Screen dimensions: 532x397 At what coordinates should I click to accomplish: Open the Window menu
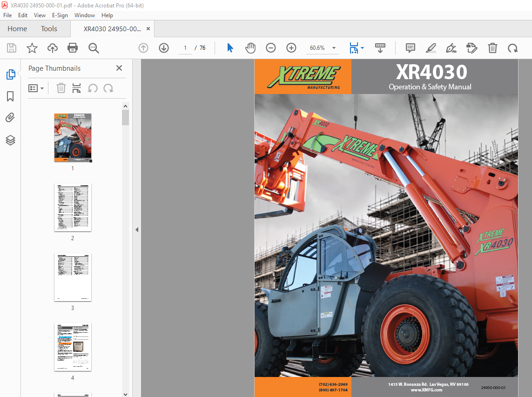[x=85, y=15]
